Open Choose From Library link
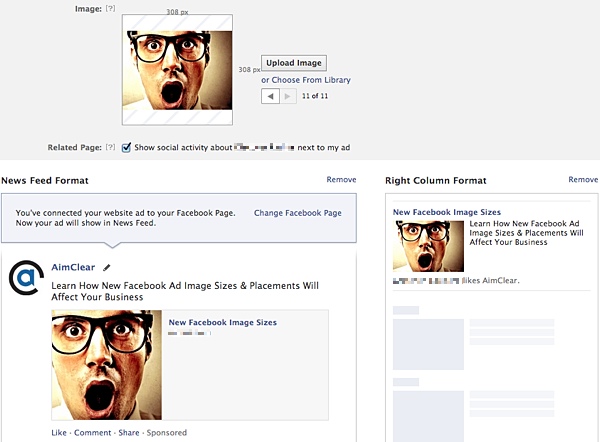Viewport: 600px width, 442px height. (306, 80)
